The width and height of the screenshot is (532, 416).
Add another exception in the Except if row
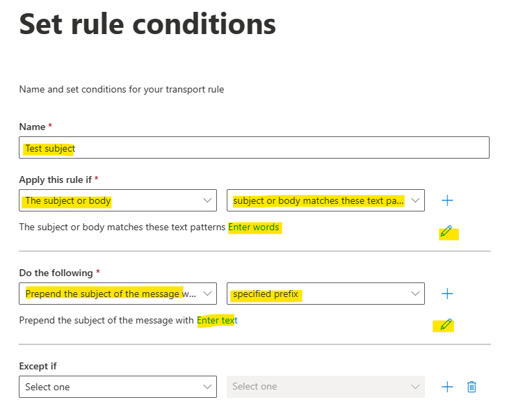447,387
